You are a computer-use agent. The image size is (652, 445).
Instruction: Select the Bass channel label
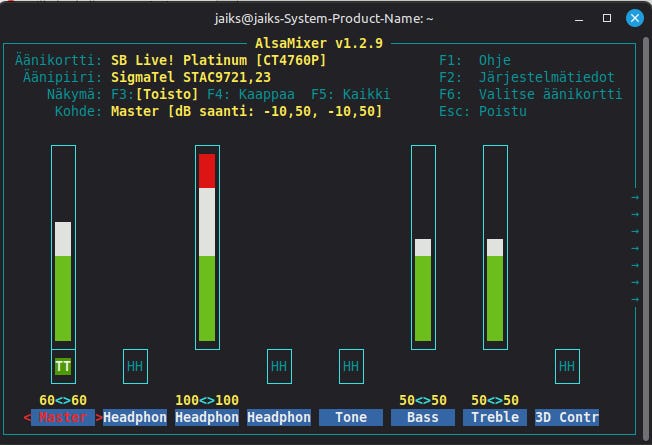pyautogui.click(x=423, y=417)
